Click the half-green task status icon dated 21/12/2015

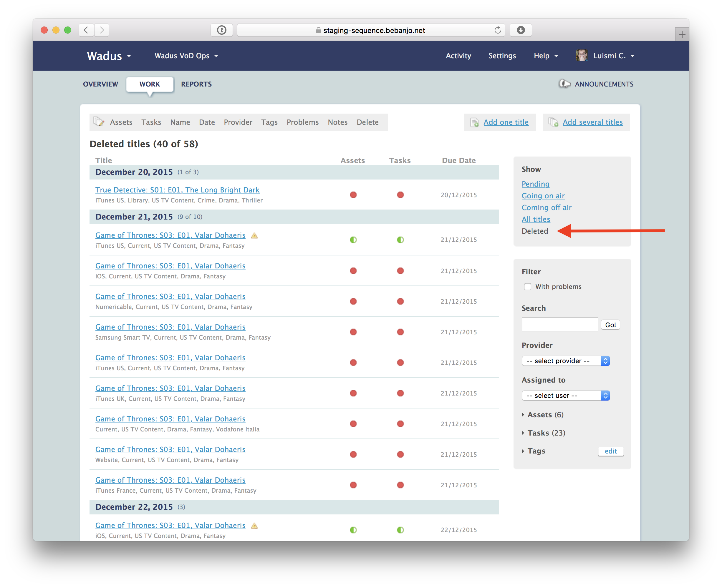click(400, 240)
